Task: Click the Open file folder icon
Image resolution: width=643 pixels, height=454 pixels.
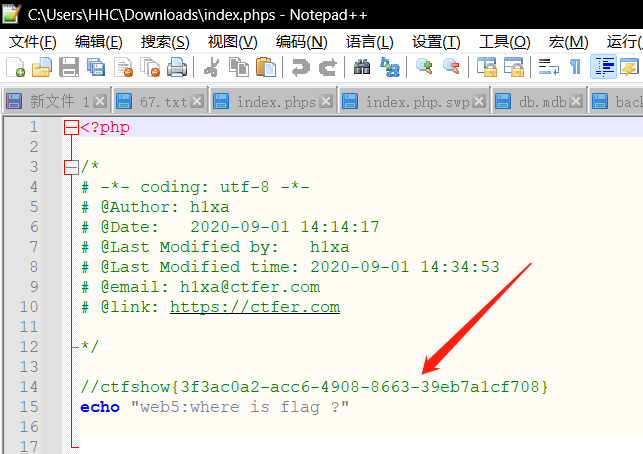Action: (42, 67)
